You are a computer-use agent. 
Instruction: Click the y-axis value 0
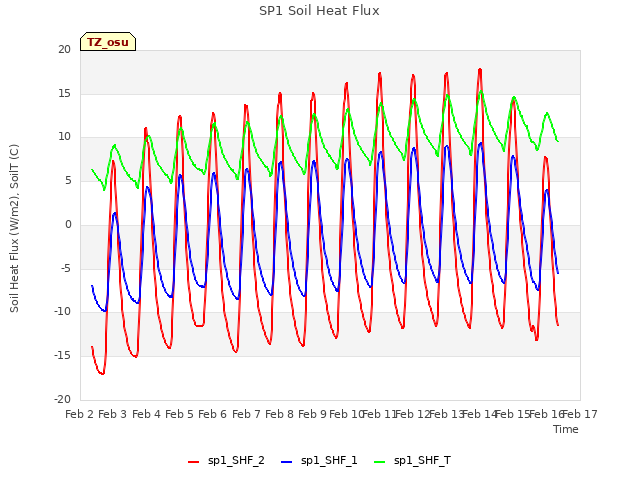click(x=68, y=224)
